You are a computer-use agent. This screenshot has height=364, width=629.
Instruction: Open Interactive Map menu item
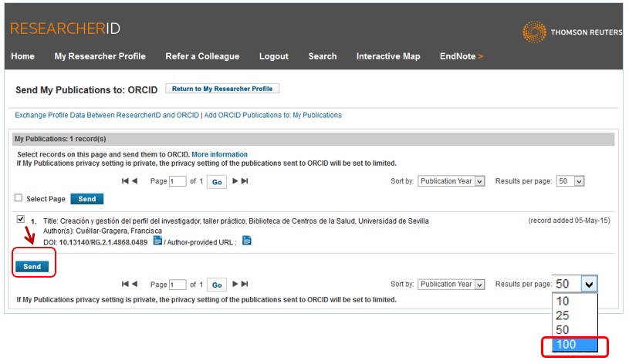tap(388, 56)
